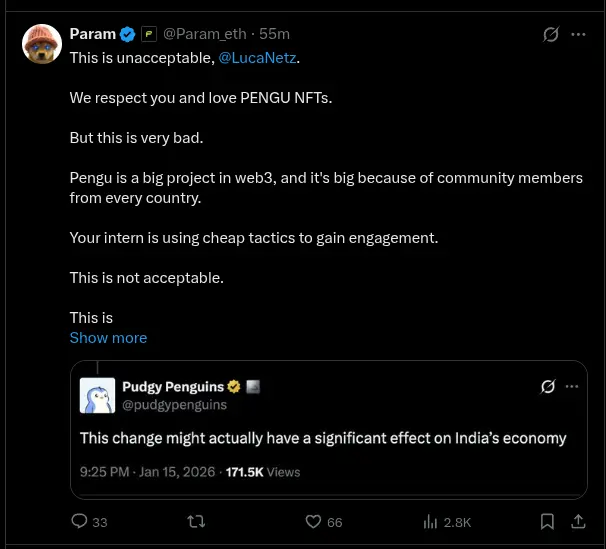Open Param's profile avatar
This screenshot has width=606, height=549.
(42, 43)
